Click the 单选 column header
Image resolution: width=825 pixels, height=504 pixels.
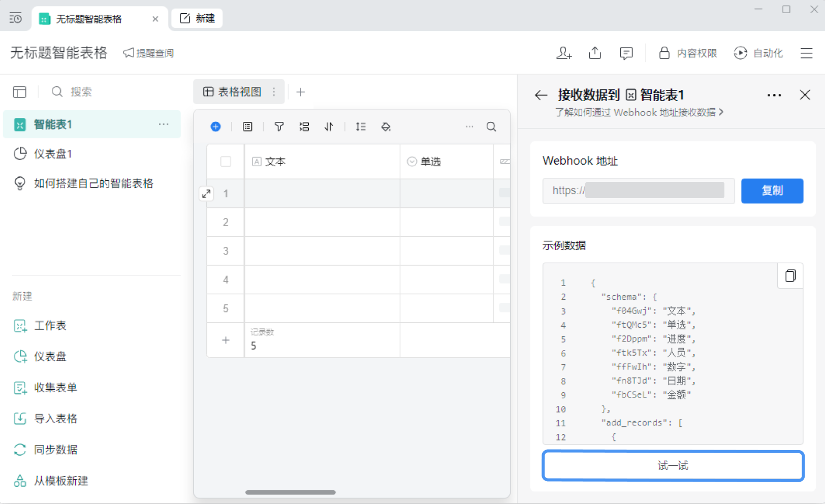(x=447, y=162)
